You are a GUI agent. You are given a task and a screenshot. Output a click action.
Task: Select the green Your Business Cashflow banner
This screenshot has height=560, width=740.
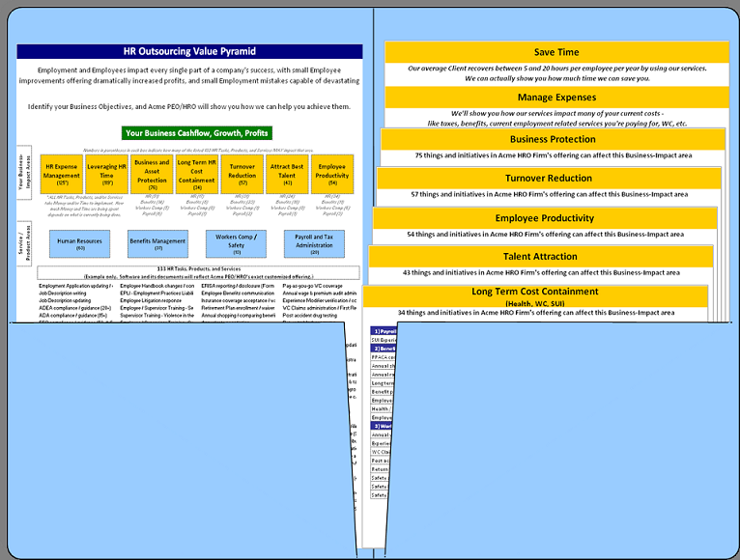pos(197,132)
